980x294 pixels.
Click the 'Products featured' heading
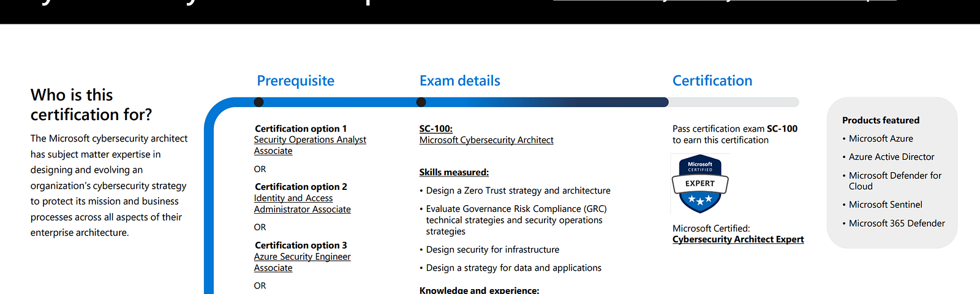click(x=881, y=120)
